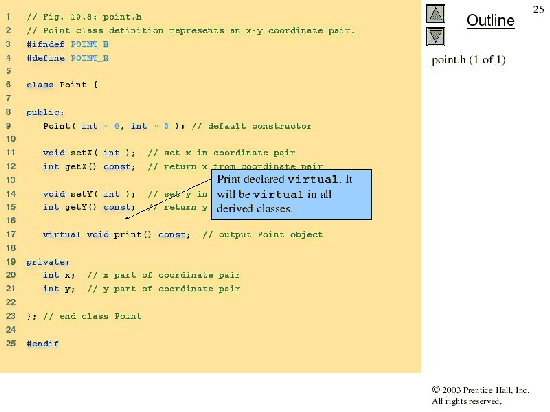550x412 pixels.
Task: Click the blue virtual print callout box
Action: pos(291,195)
